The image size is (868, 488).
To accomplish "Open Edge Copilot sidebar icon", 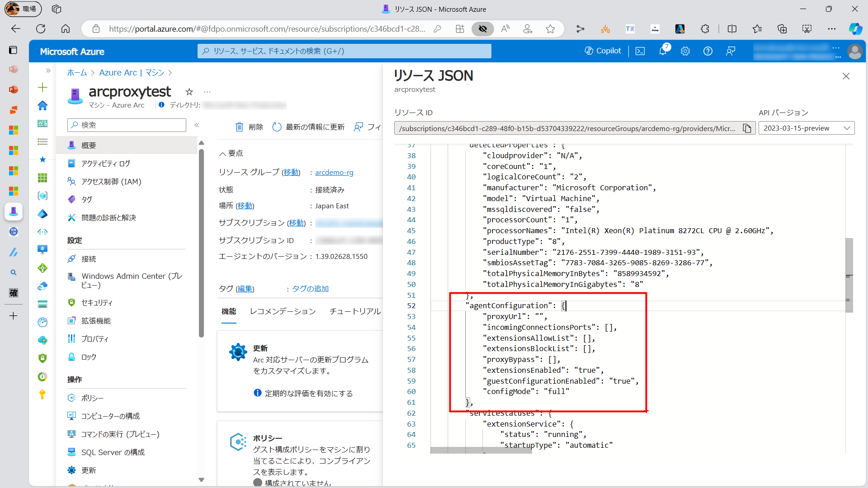I will 855,29.
